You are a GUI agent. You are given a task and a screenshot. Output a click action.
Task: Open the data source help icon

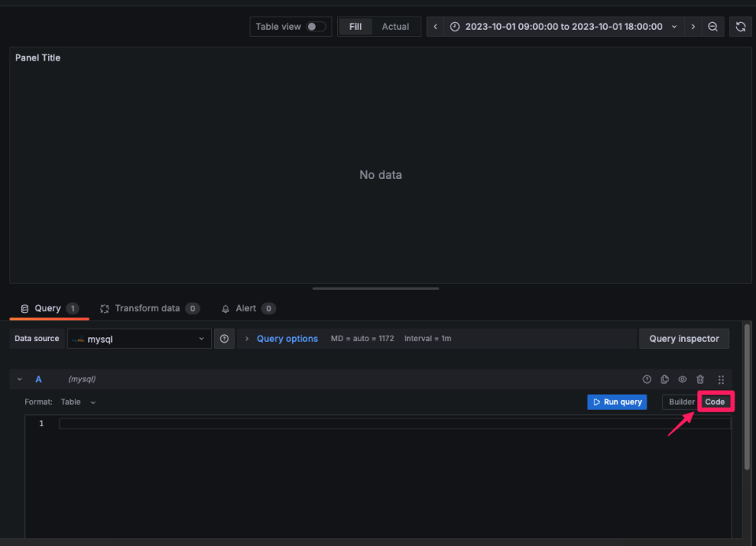click(224, 338)
